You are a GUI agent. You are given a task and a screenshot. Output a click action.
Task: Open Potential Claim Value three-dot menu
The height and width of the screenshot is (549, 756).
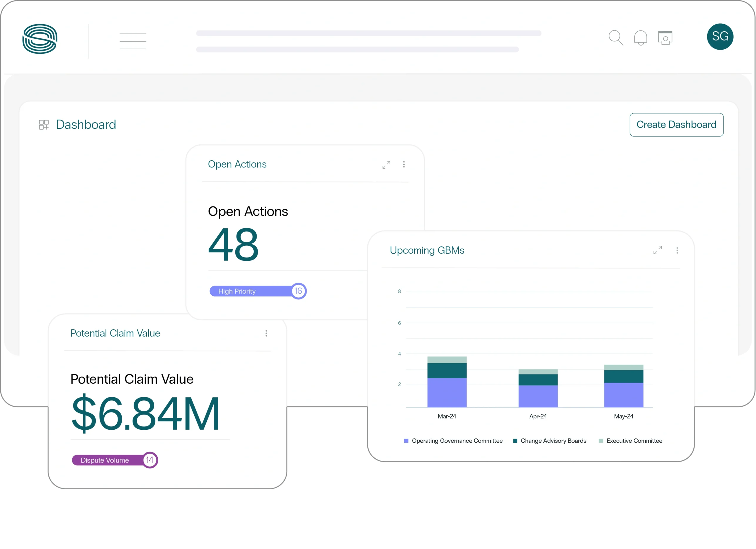click(x=266, y=333)
